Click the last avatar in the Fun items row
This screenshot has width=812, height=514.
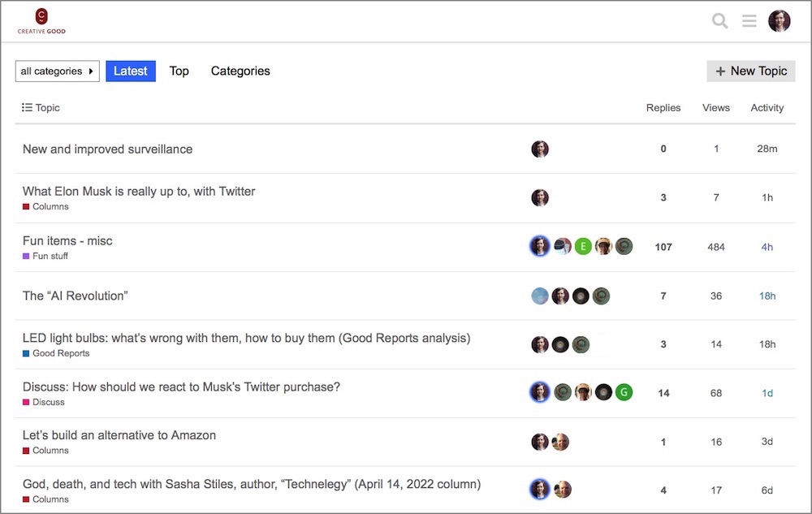624,246
